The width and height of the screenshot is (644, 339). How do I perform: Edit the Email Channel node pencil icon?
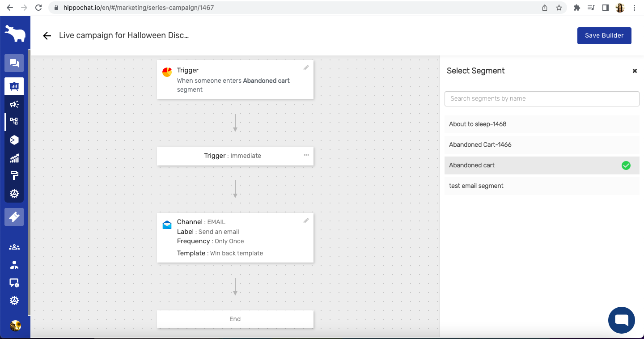pyautogui.click(x=306, y=220)
